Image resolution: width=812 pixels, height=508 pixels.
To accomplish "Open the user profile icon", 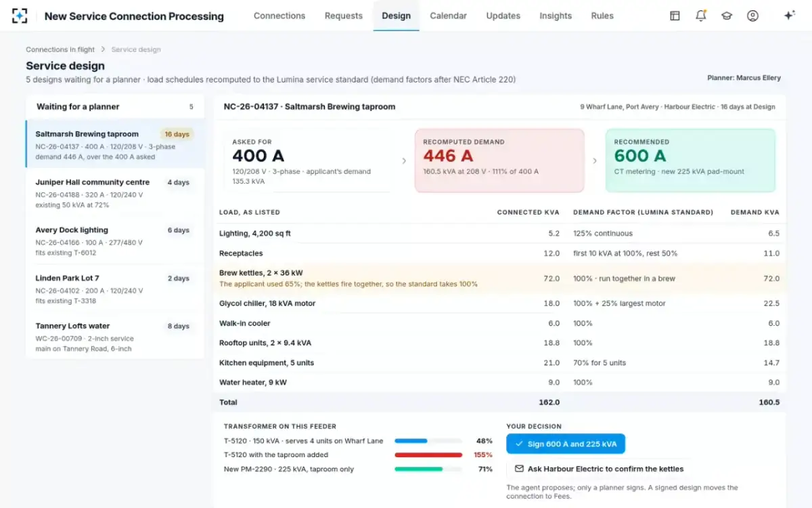I will pos(752,16).
